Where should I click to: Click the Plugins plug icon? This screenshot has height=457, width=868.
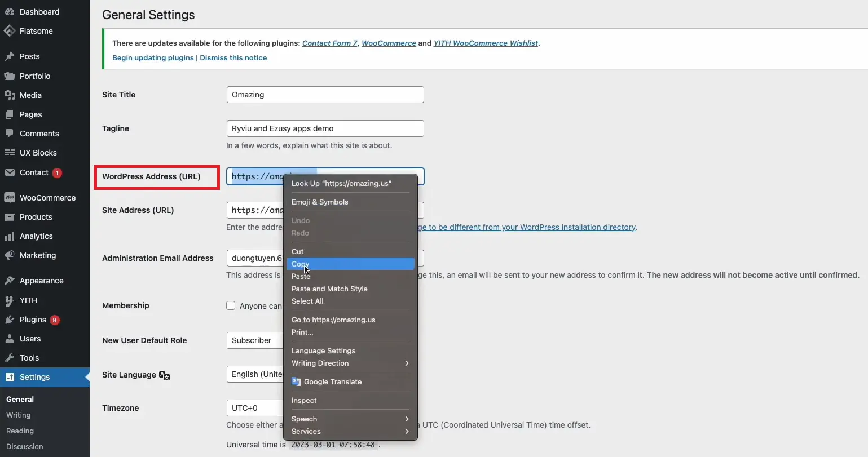click(10, 320)
